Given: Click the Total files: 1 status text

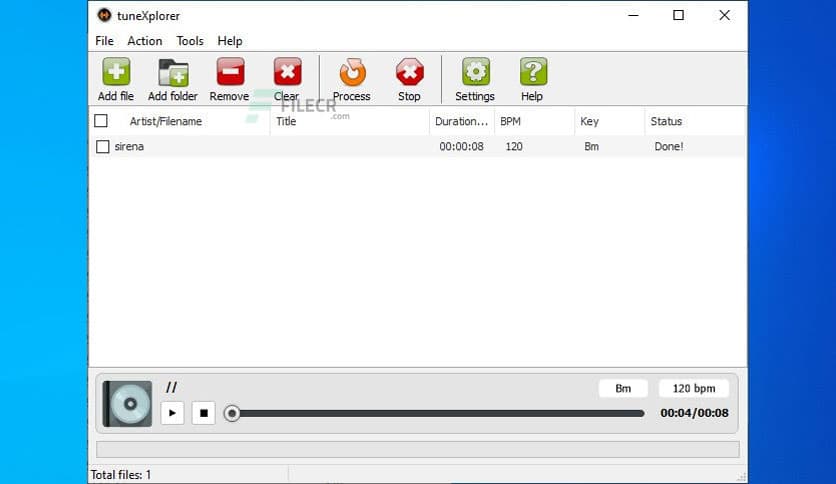Looking at the screenshot, I should (x=120, y=475).
